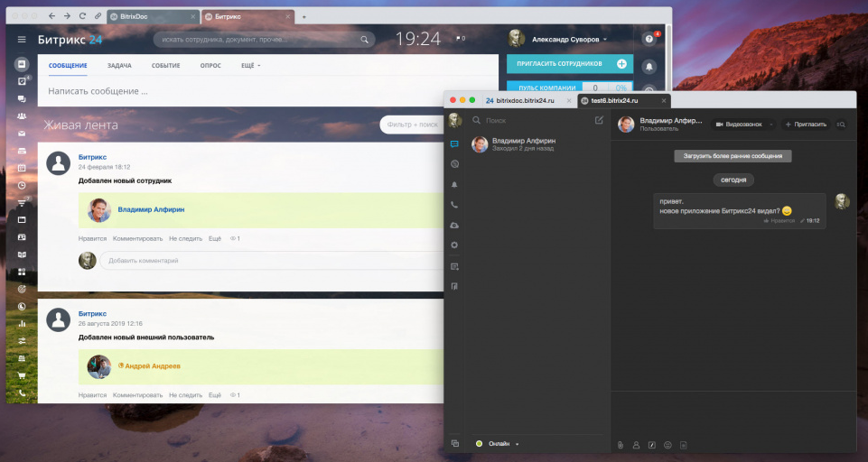The width and height of the screenshot is (868, 462).
Task: Click Не следить under Владимир Алфирин post
Action: pyautogui.click(x=185, y=238)
